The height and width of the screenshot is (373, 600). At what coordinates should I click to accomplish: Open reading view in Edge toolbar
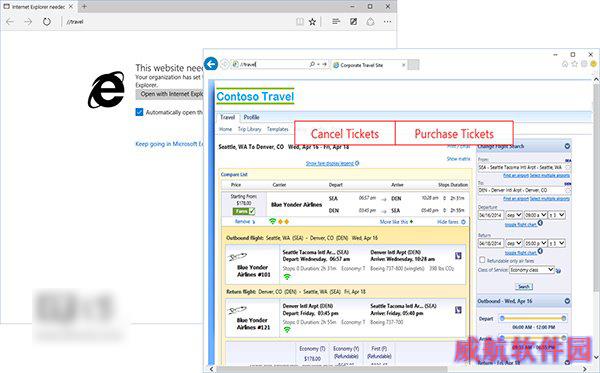(x=300, y=22)
